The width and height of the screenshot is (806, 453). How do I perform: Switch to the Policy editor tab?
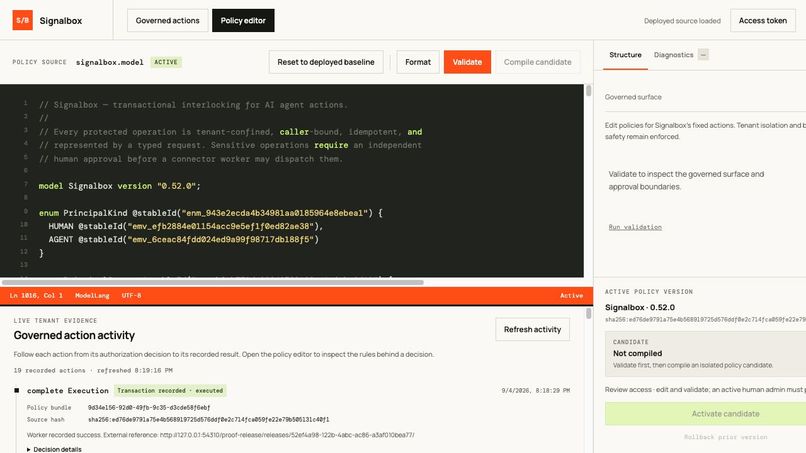(x=243, y=21)
